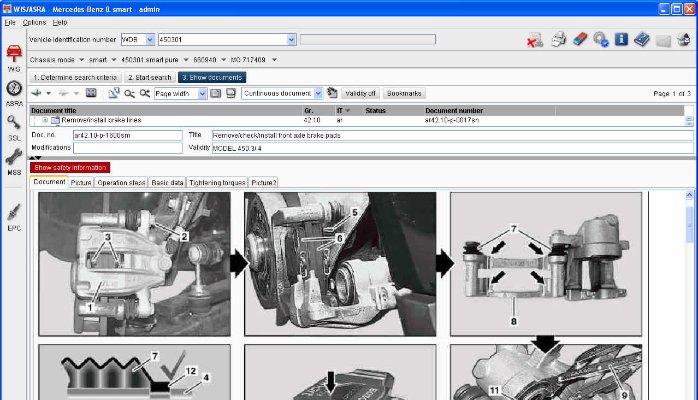This screenshot has width=698, height=400.
Task: Open the MSS module wrench icon
Action: (x=14, y=157)
